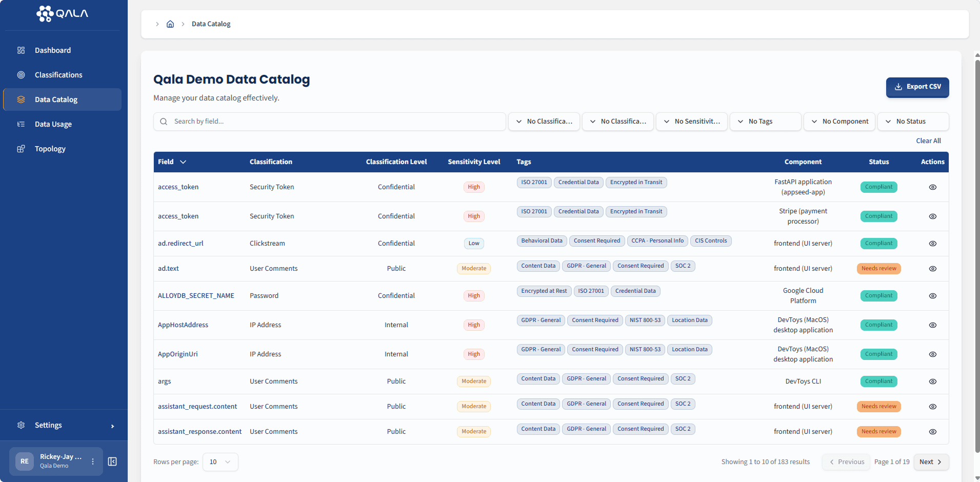
Task: Open the No Component filter dropdown
Action: coord(839,121)
